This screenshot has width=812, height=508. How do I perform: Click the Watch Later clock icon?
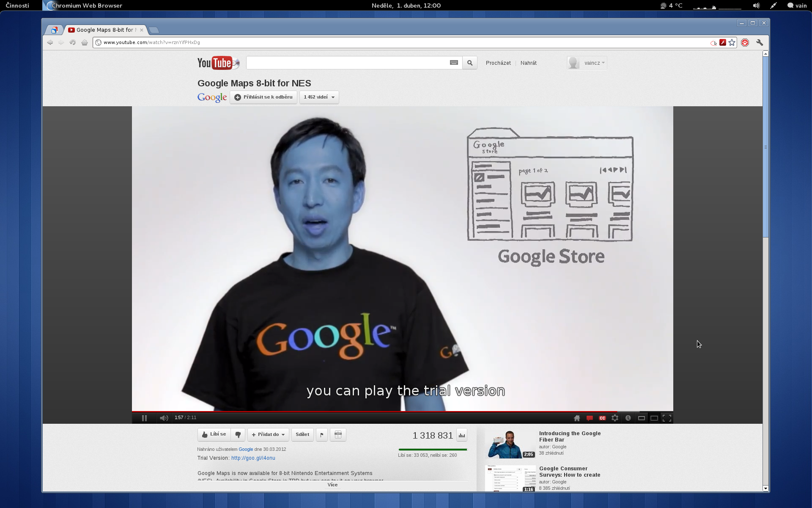tap(628, 418)
